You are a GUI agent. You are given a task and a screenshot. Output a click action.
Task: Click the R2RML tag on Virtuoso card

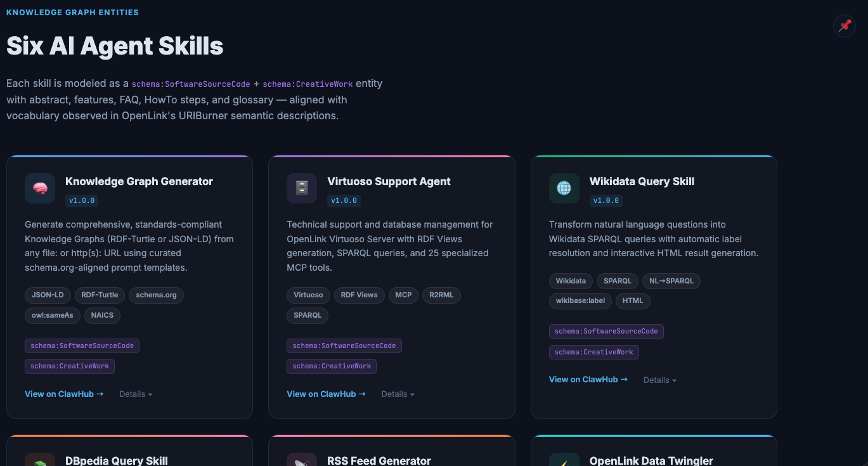tap(441, 295)
